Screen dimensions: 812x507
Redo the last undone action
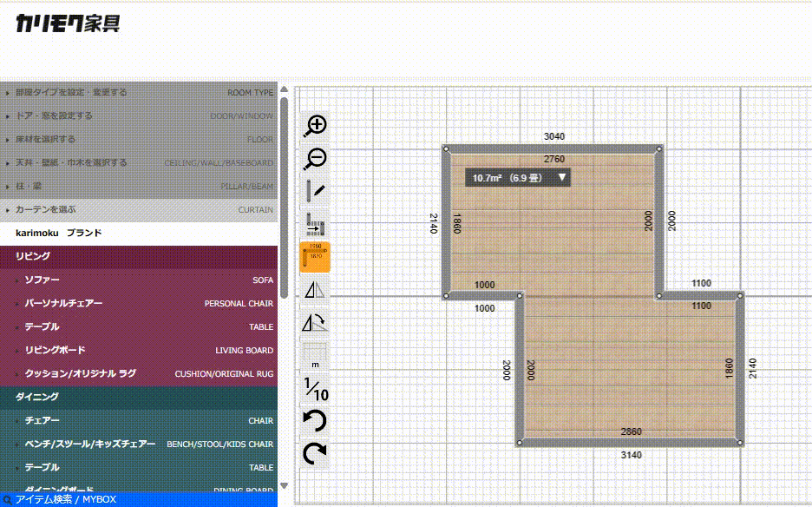coord(316,453)
